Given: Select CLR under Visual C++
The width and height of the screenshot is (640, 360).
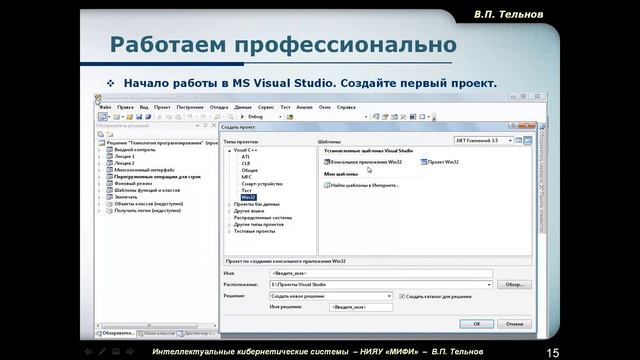Looking at the screenshot, I should point(246,163).
